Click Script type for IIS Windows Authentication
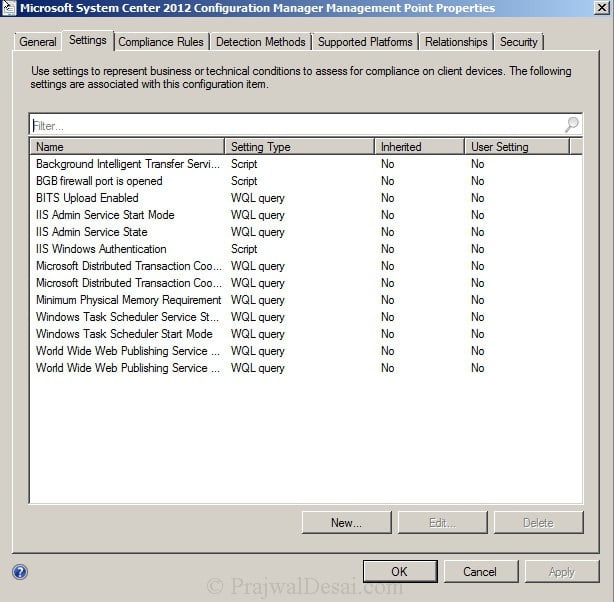Screen dimensions: 614x602 click(x=244, y=249)
